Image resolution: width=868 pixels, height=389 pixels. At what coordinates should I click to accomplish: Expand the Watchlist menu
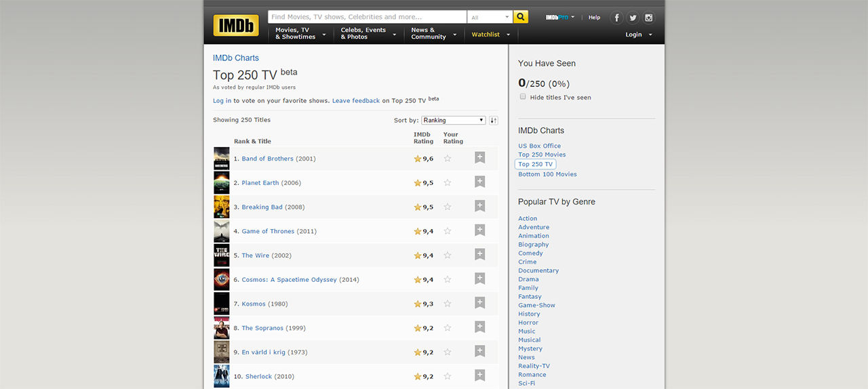(x=491, y=35)
